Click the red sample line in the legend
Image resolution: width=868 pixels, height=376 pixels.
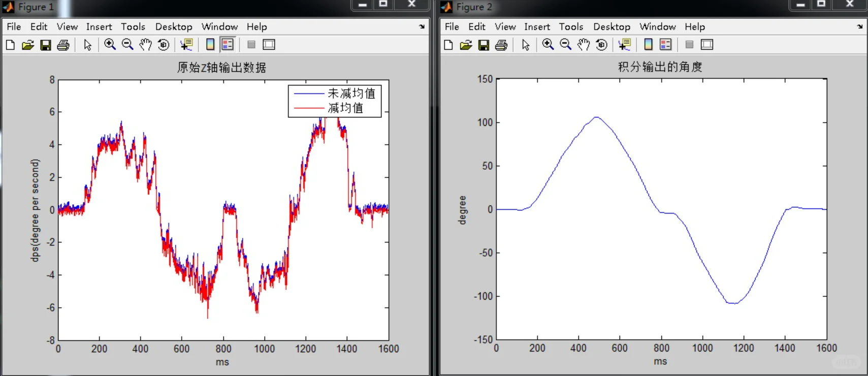pyautogui.click(x=309, y=108)
